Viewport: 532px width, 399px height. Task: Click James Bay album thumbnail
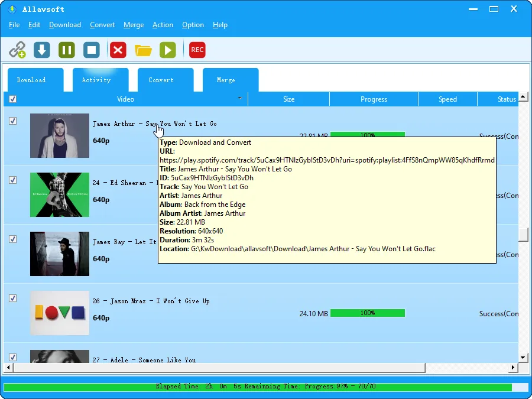click(60, 254)
